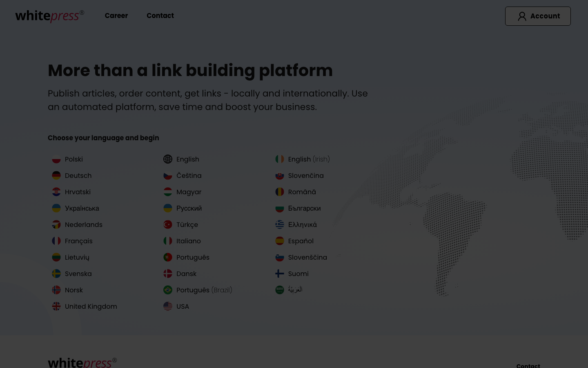Choose Português (Brazil) text link
This screenshot has width=588, height=368.
tap(204, 290)
